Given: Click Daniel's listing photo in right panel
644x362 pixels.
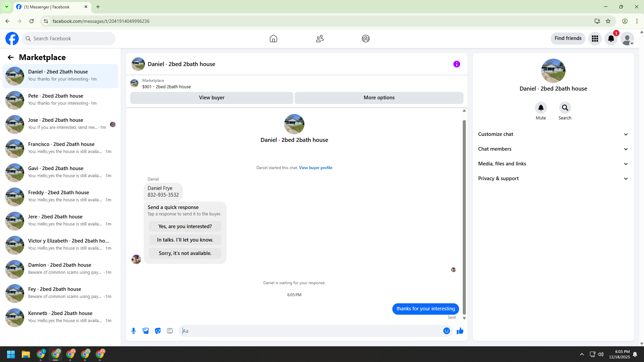Looking at the screenshot, I should (x=553, y=71).
